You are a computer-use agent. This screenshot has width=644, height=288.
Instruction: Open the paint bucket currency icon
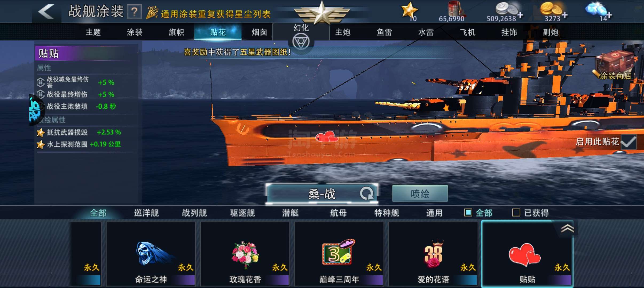(x=455, y=9)
